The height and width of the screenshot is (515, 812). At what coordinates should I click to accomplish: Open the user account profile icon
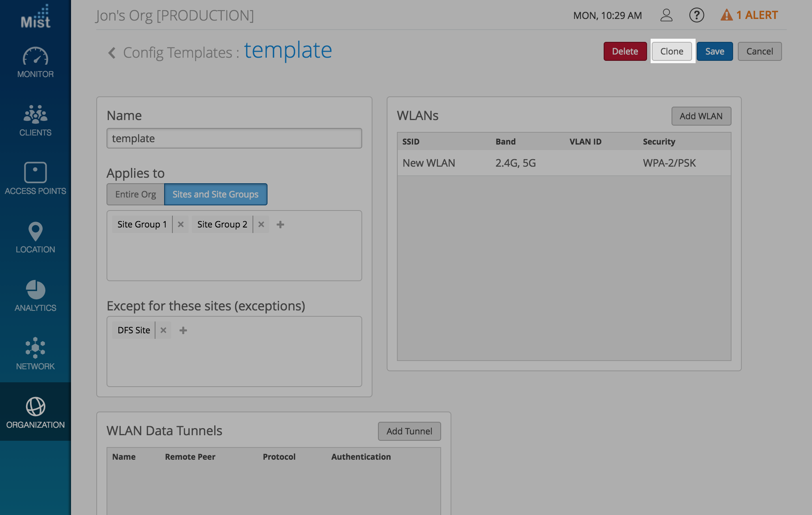click(x=666, y=15)
